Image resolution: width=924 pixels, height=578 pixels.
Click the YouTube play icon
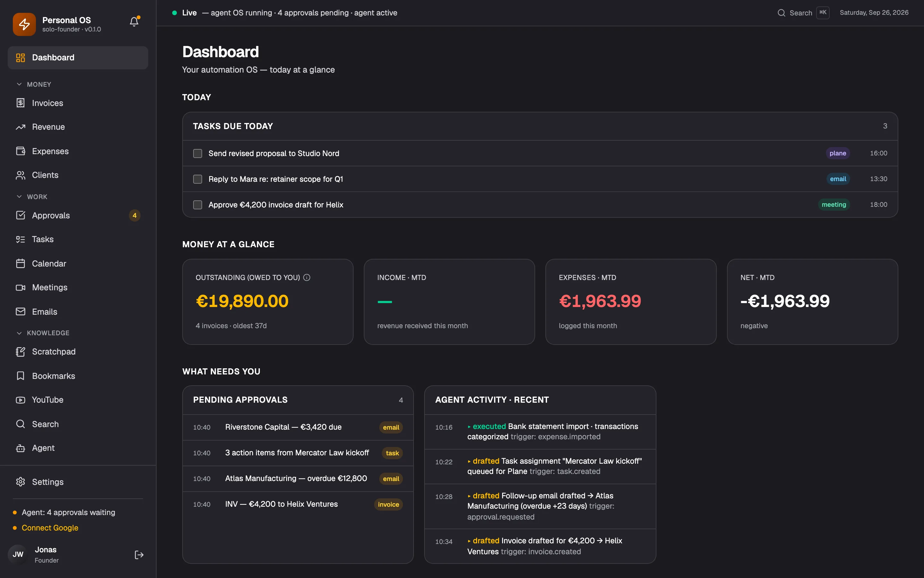coord(21,400)
